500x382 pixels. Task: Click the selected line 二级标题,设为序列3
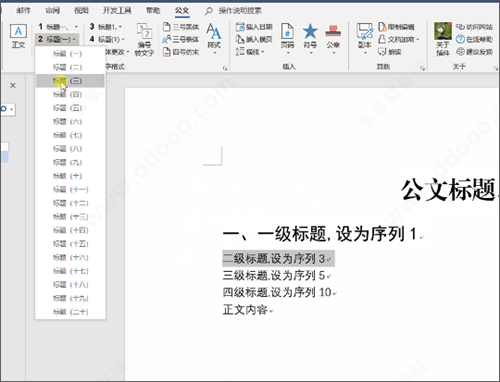(278, 259)
